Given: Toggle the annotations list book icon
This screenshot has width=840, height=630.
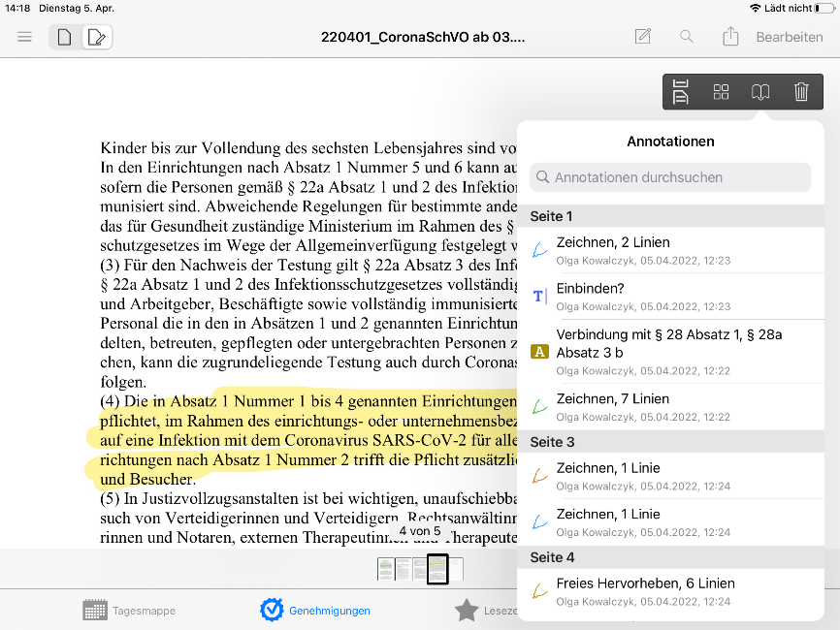Looking at the screenshot, I should (x=760, y=92).
